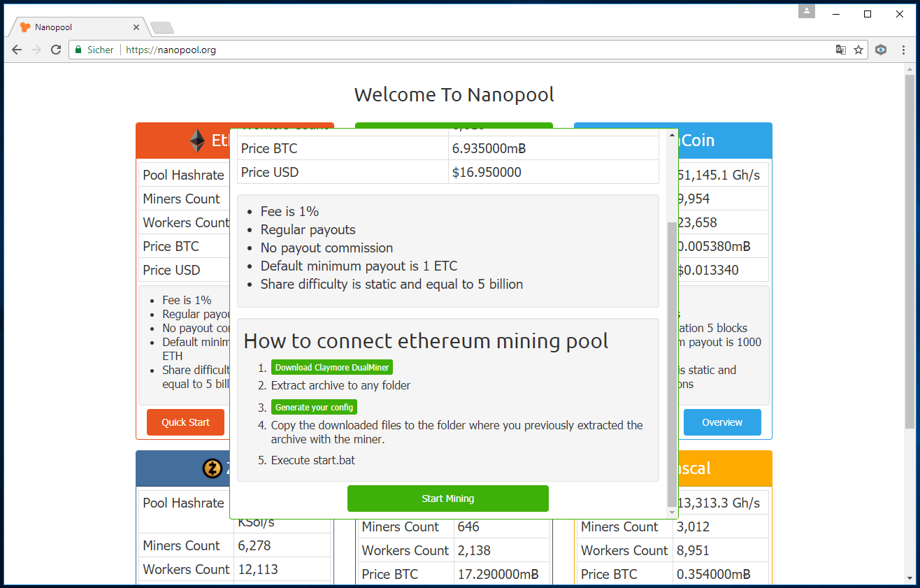Screen dimensions: 920x588
Task: Select the 0.354000mB price value
Action: tap(714, 575)
